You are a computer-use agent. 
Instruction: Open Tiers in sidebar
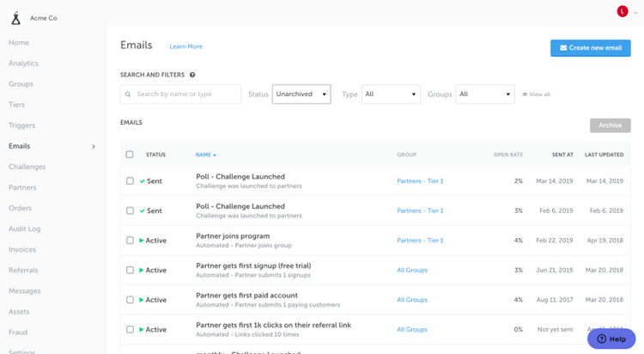coord(16,105)
